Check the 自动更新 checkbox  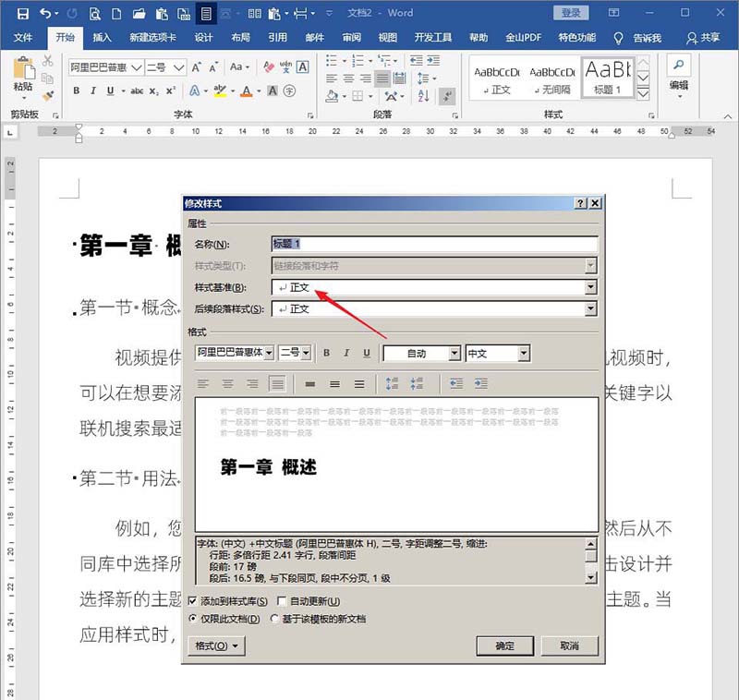point(280,600)
